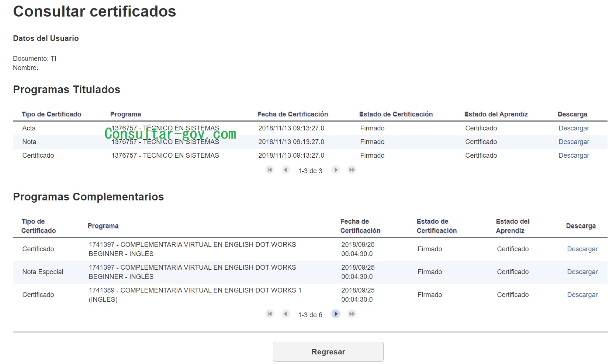Download Nota Especial for English Dot Works Beginner
This screenshot has height=364, width=616.
[x=582, y=272]
